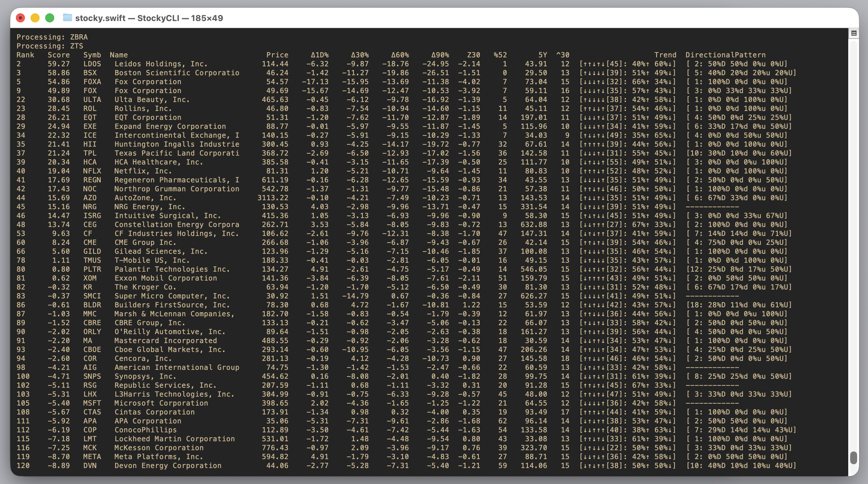Click the 'Δ60%' column header
The height and width of the screenshot is (484, 868).
click(400, 55)
